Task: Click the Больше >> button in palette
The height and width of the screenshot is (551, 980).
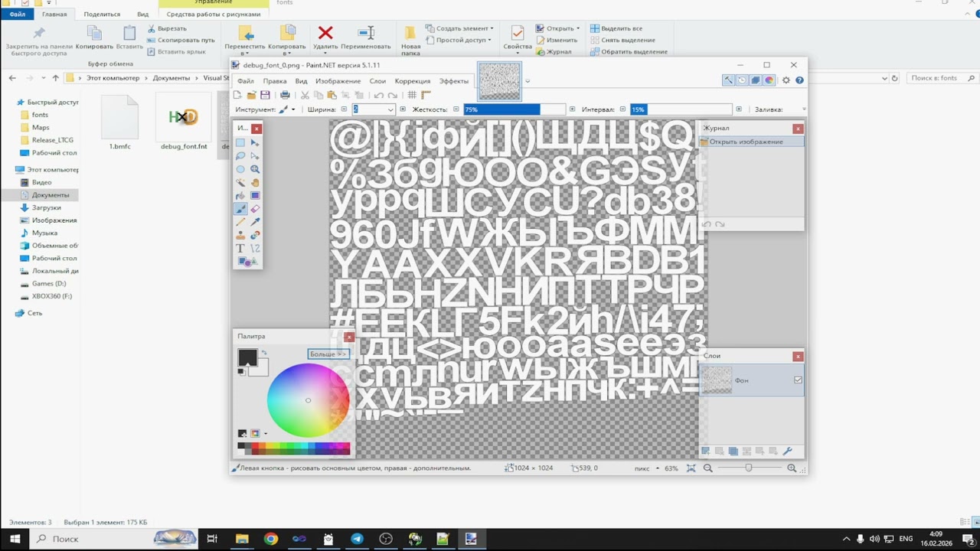Action: click(x=328, y=354)
